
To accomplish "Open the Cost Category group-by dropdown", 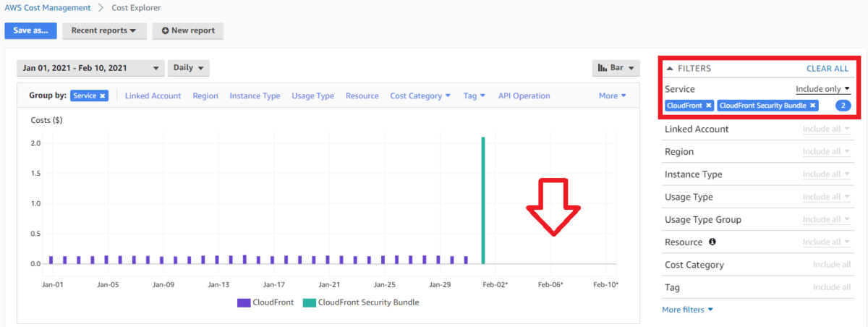I will click(420, 95).
